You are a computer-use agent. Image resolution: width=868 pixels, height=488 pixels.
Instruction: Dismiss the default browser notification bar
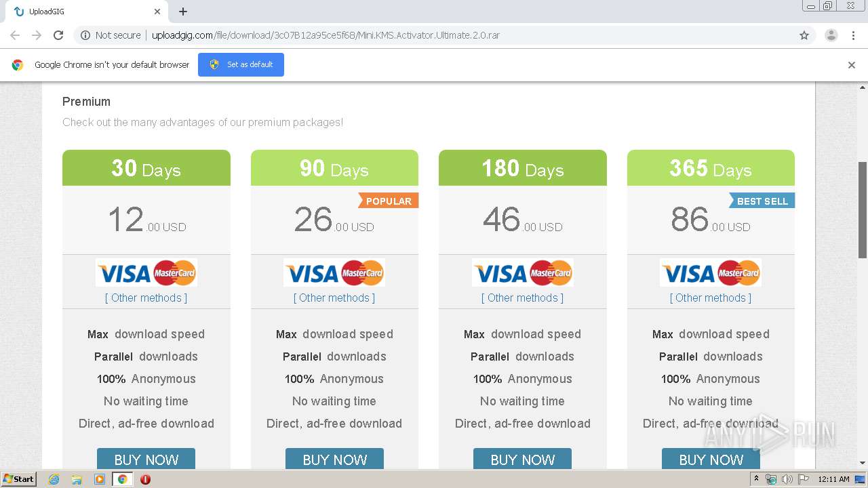pyautogui.click(x=852, y=65)
